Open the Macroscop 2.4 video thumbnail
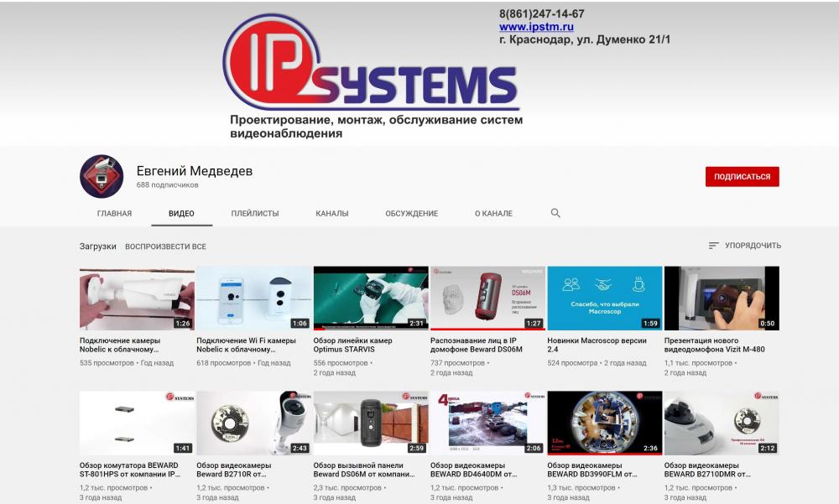The height and width of the screenshot is (504, 839). pos(604,298)
